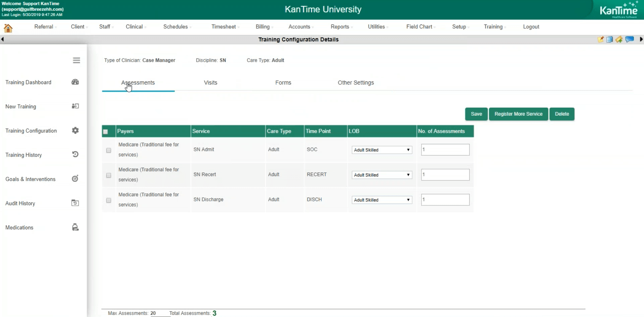Click the add ticket icon with green plus
644x317 pixels.
[619, 39]
